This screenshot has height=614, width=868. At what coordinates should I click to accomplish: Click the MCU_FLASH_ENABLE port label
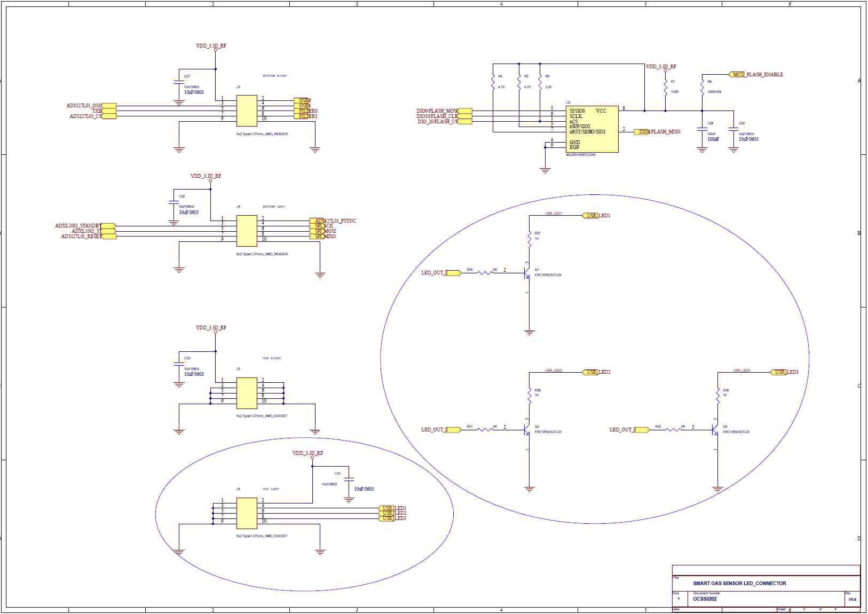[x=756, y=75]
